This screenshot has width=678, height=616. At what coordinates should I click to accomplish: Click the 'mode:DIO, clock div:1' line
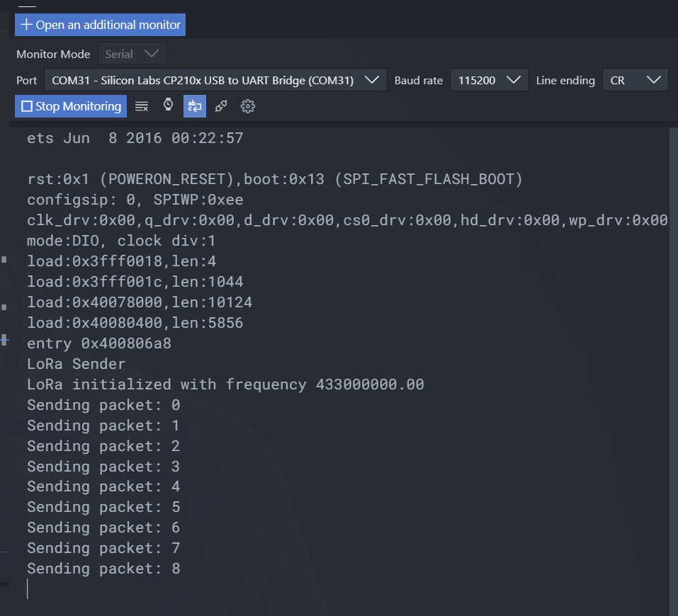[x=121, y=241]
